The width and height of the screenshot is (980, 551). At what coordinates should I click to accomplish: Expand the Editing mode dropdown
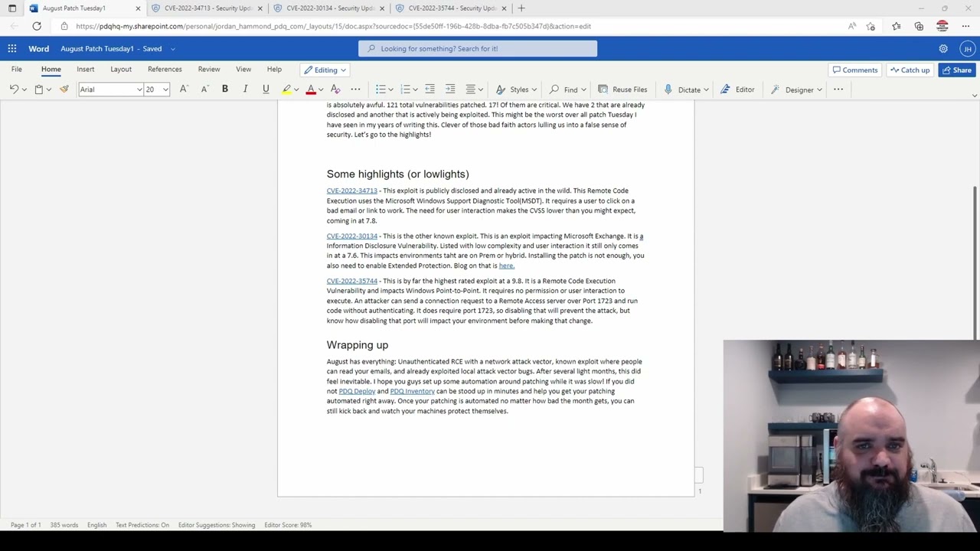325,70
